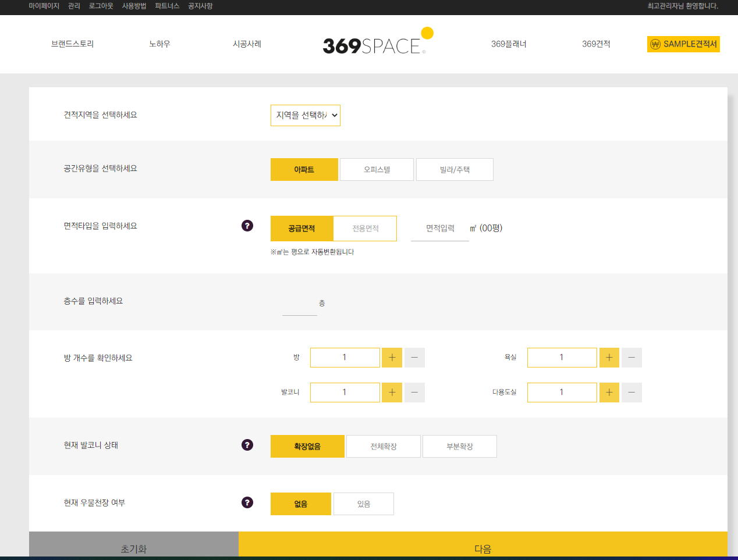738x560 pixels.
Task: Select 오피스텔 space type
Action: [x=377, y=170]
